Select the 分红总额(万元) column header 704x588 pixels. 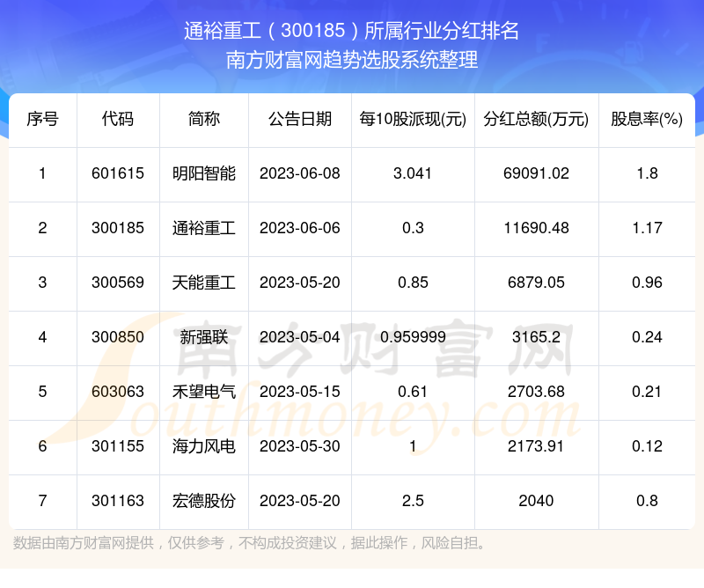(538, 120)
